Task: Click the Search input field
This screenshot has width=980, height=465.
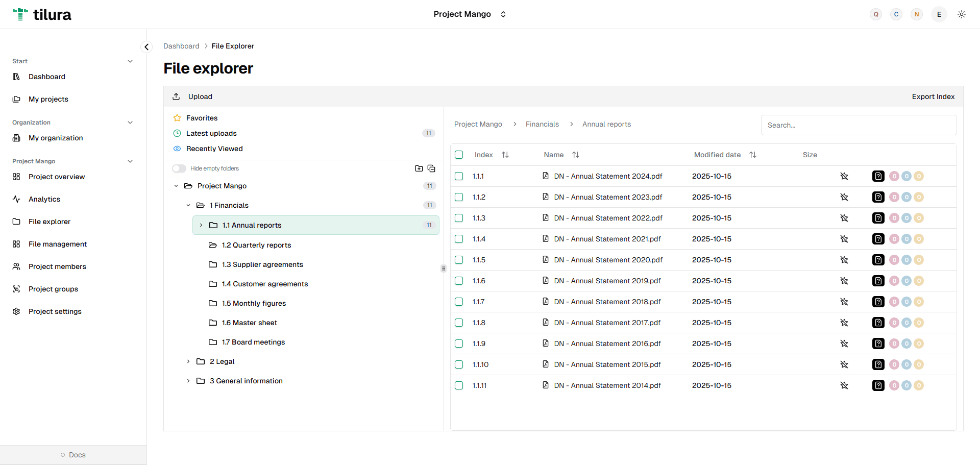Action: pos(859,125)
